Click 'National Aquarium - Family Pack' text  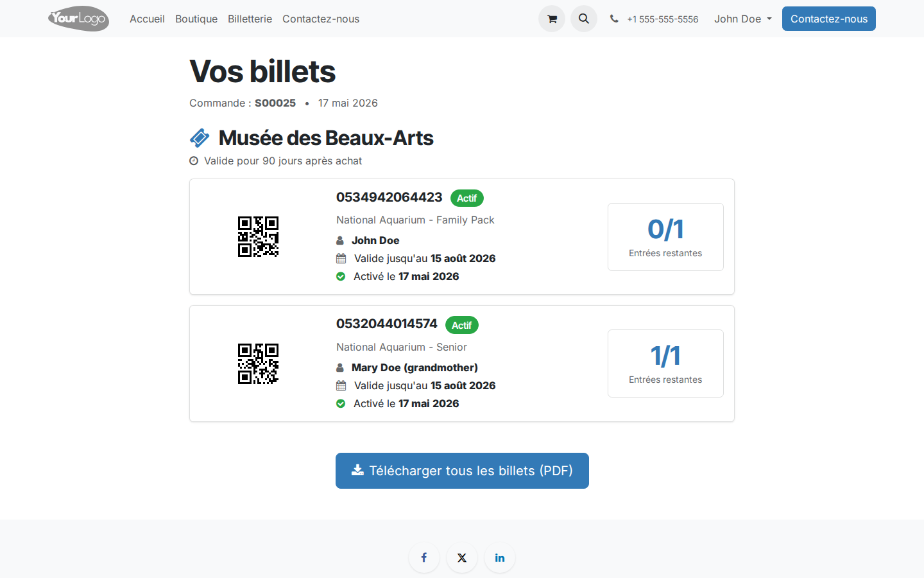point(415,220)
